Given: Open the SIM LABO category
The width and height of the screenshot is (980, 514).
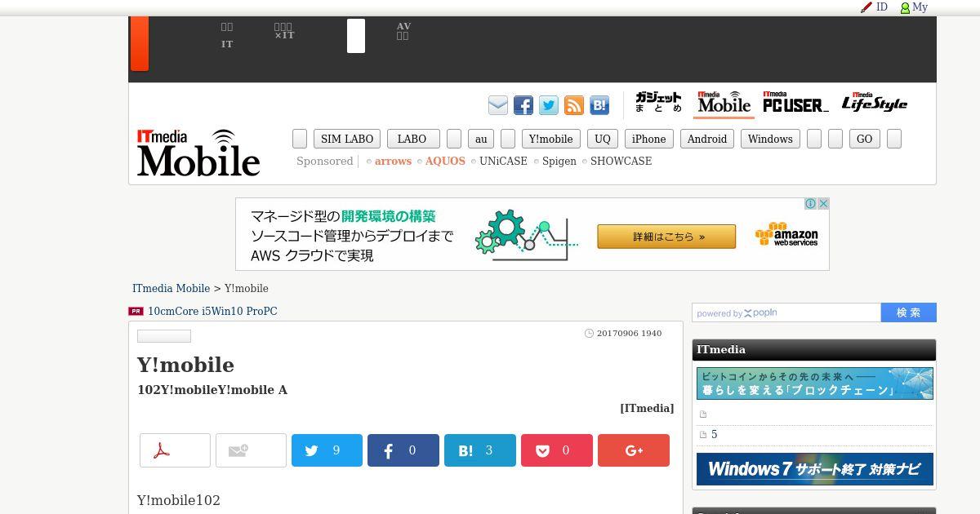Looking at the screenshot, I should pyautogui.click(x=347, y=139).
